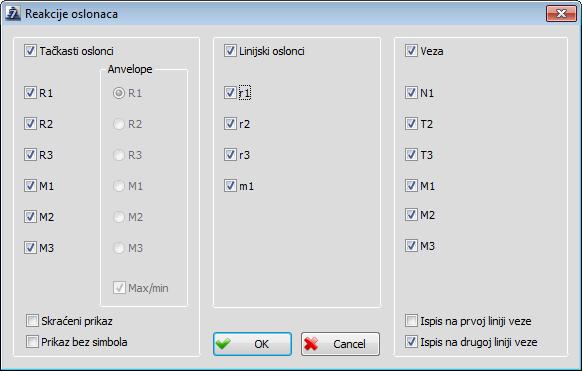The height and width of the screenshot is (371, 582).
Task: Uncheck r1 under Linijski oslonci
Action: click(230, 92)
